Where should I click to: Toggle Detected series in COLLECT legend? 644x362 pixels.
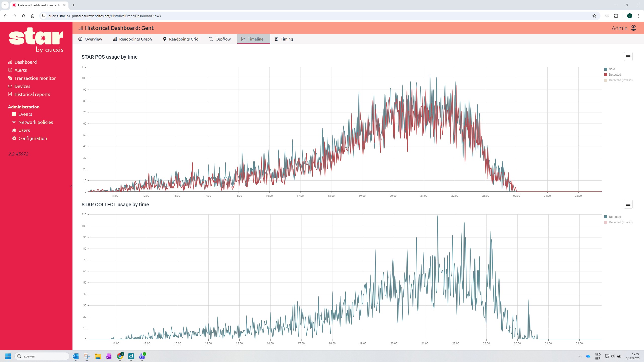pyautogui.click(x=613, y=217)
